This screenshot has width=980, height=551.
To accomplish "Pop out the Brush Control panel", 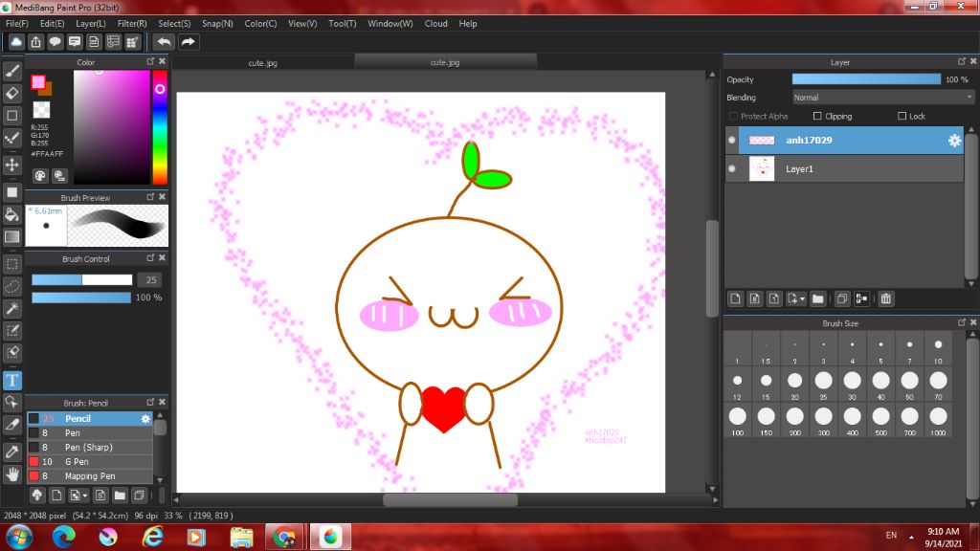I will [150, 258].
